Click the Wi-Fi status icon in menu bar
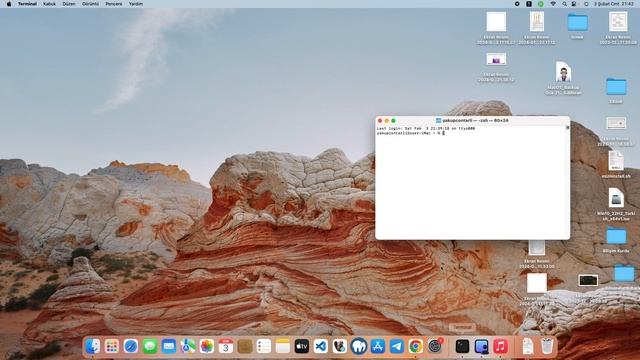This screenshot has height=360, width=640. click(553, 4)
